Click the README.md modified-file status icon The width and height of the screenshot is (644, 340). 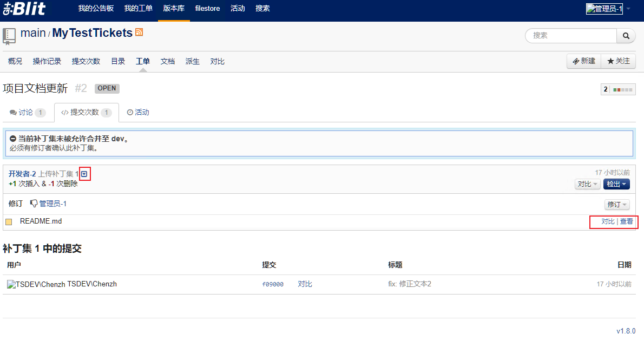click(x=9, y=221)
